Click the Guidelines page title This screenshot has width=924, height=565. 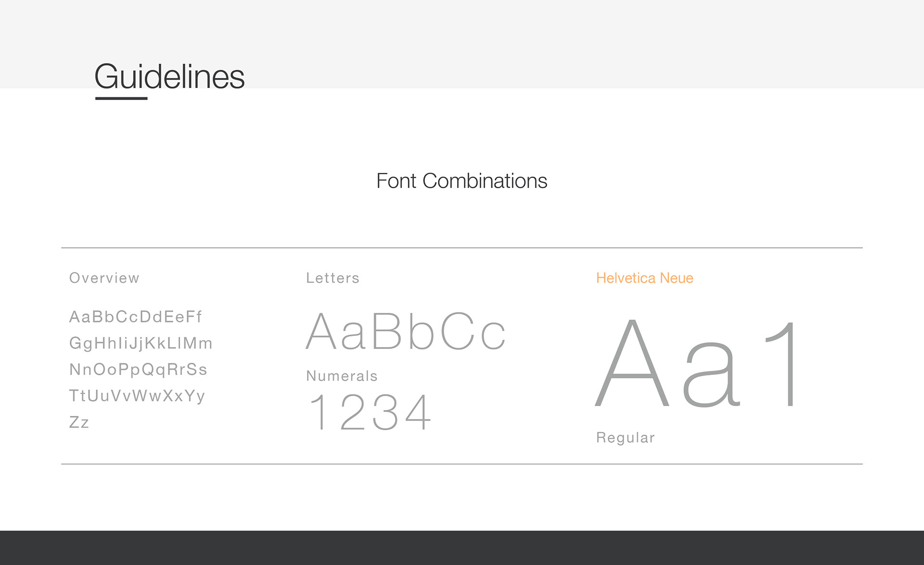(169, 76)
